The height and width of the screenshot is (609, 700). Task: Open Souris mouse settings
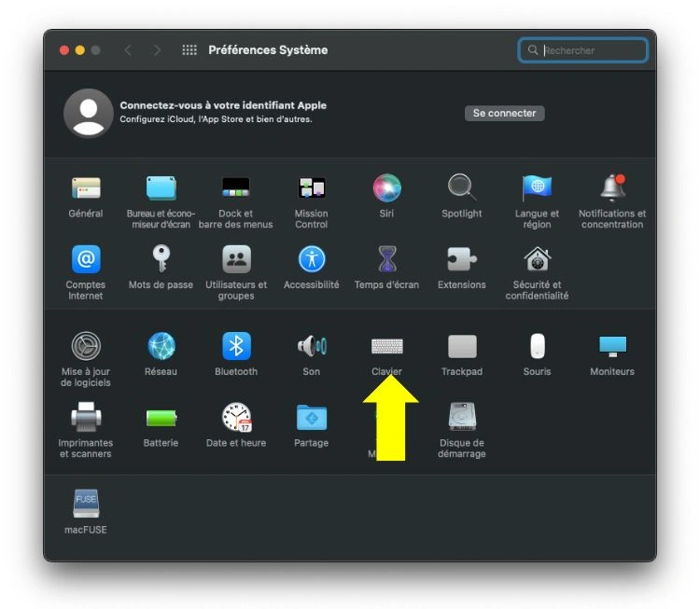(x=537, y=346)
